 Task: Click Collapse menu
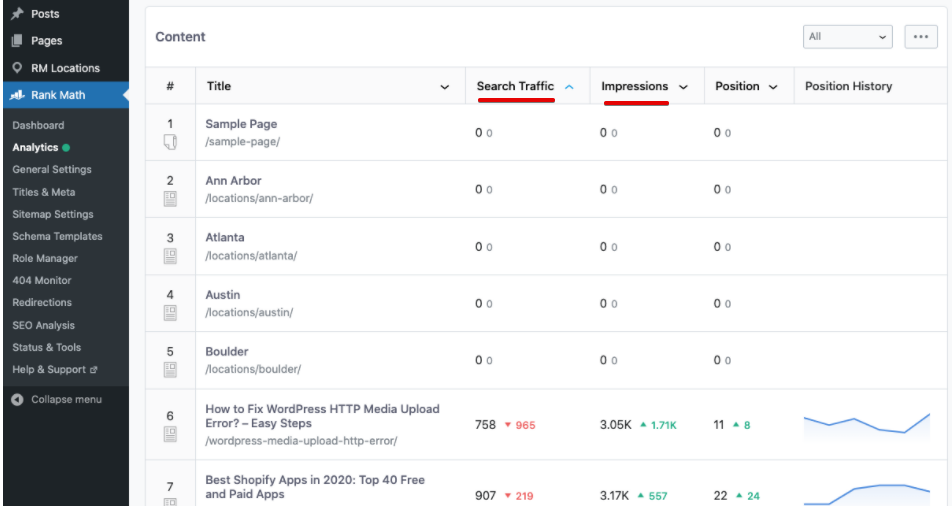click(x=66, y=399)
